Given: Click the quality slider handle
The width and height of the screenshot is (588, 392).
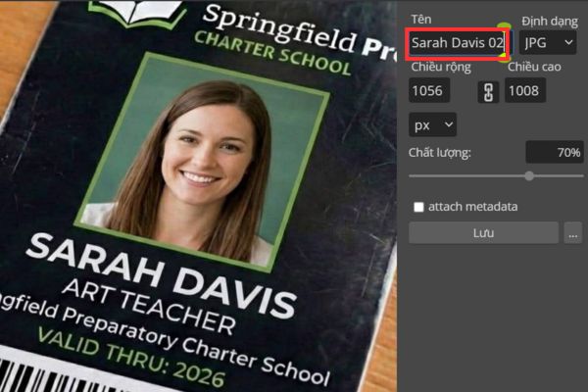Looking at the screenshot, I should click(x=529, y=176).
